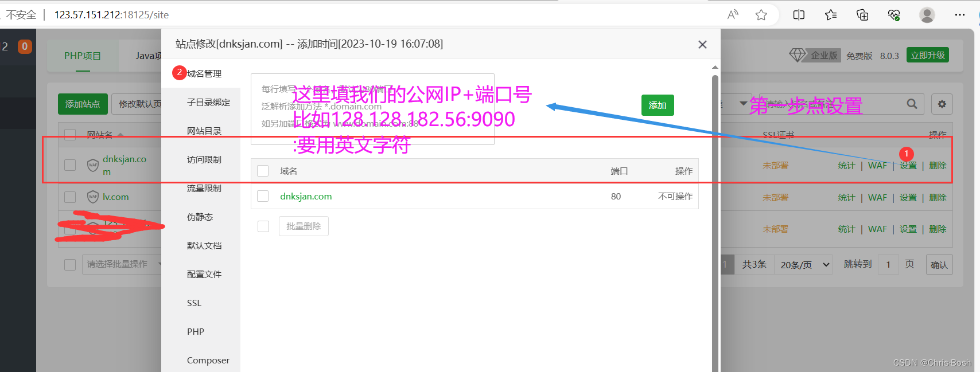Open the category filter dropdown arrow
Viewport: 980px width, 372px height.
743,104
